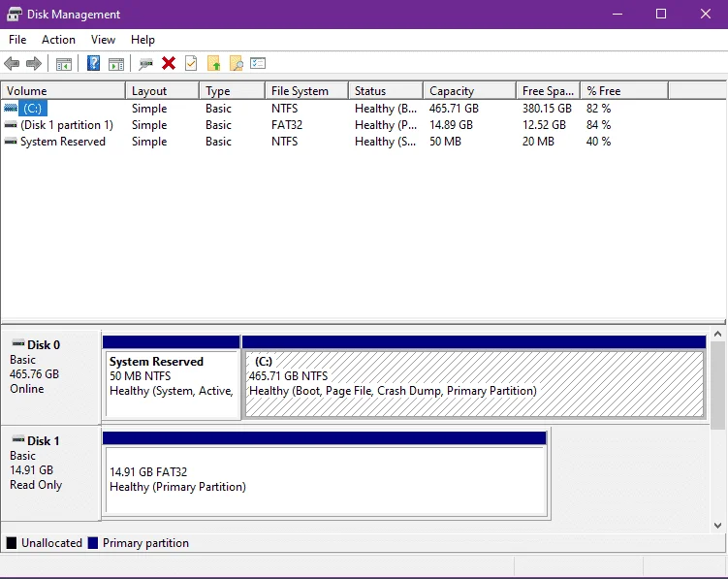Screen dimensions: 728x579
Task: Click the 380.15 GB free space cell
Action: coord(547,109)
